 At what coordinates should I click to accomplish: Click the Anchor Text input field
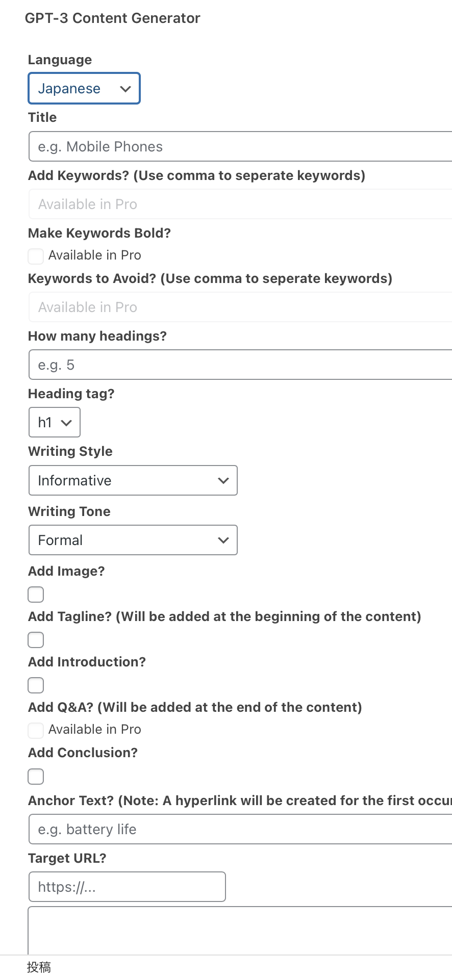click(240, 830)
